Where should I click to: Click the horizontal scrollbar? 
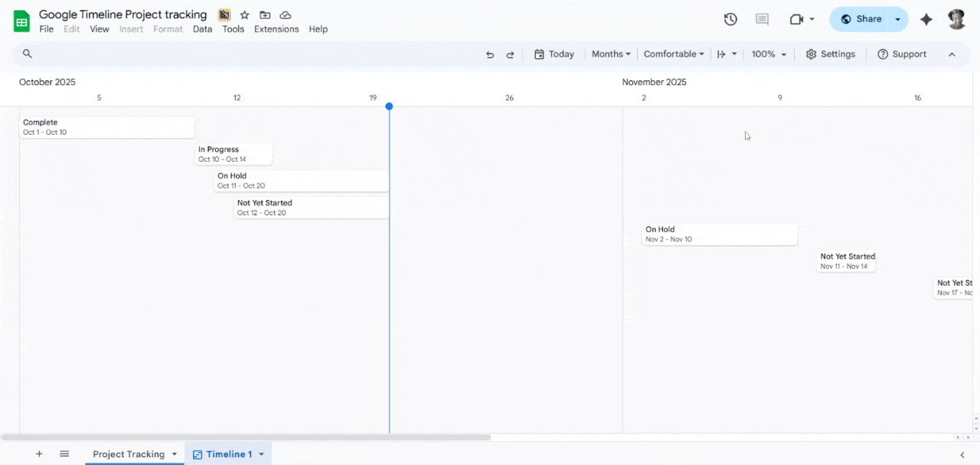click(x=245, y=437)
